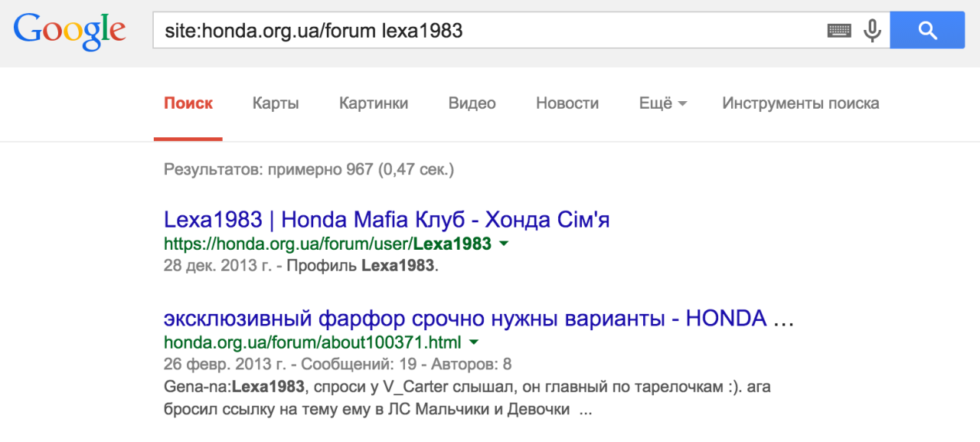
Task: Expand the Ещё dropdown menu
Action: pyautogui.click(x=663, y=103)
